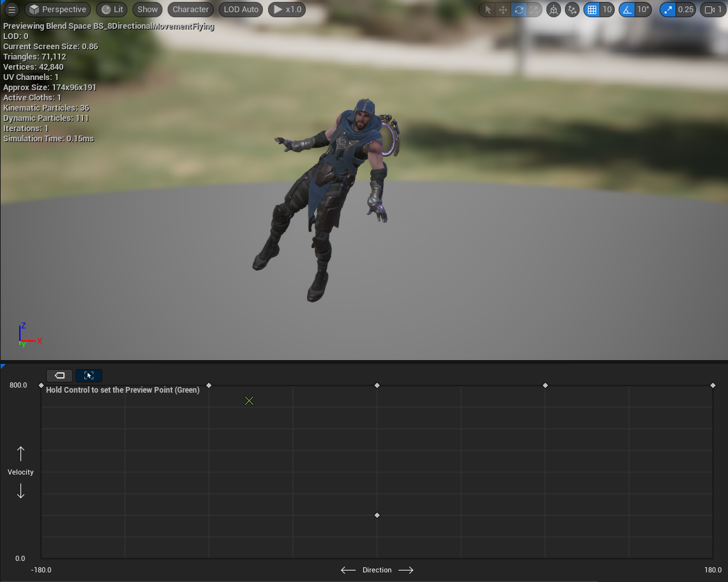Open the Lit view mode dropdown
This screenshot has width=728, height=582.
112,10
